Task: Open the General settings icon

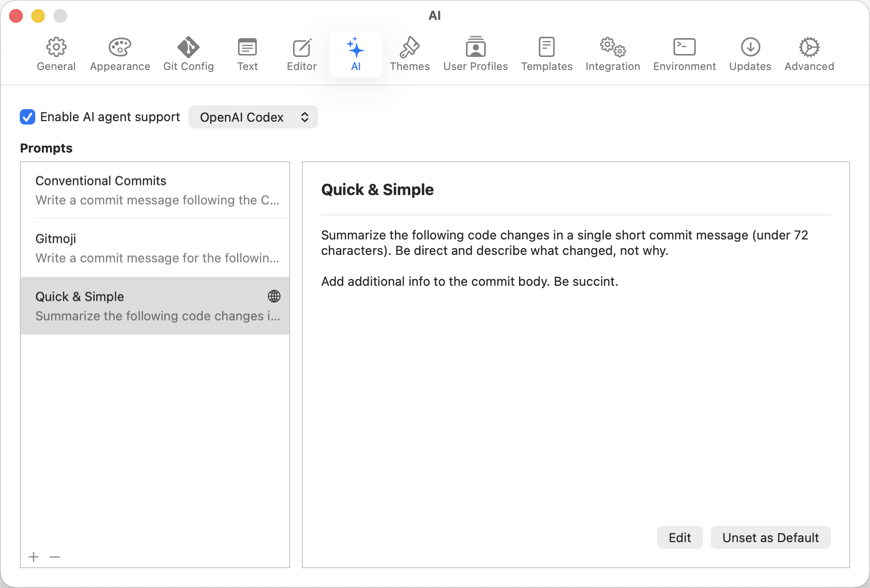Action: pyautogui.click(x=56, y=47)
